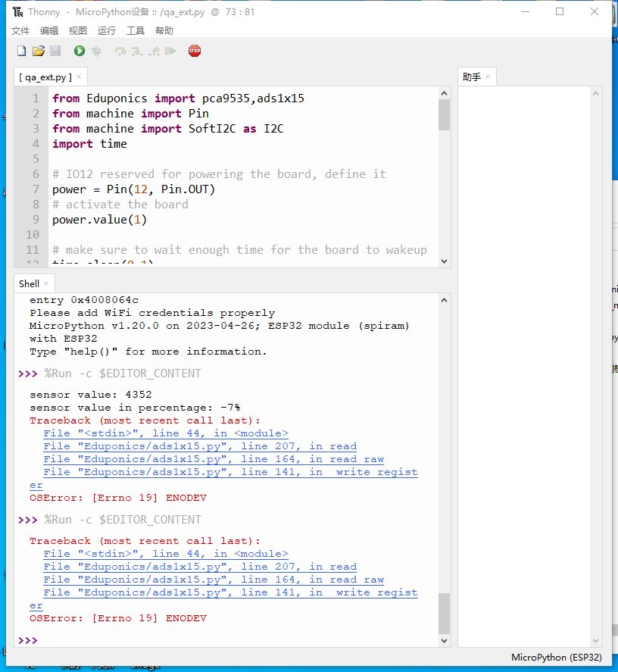Click the Thonny app icon in title bar
Image resolution: width=618 pixels, height=672 pixels.
[17, 12]
